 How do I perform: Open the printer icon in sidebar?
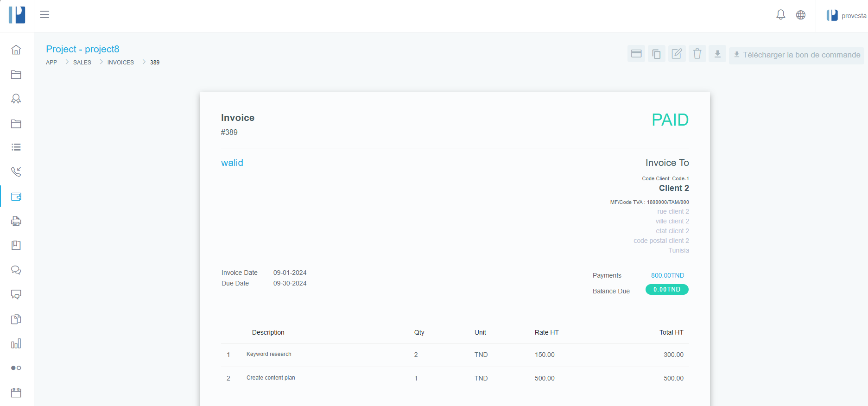coord(16,221)
